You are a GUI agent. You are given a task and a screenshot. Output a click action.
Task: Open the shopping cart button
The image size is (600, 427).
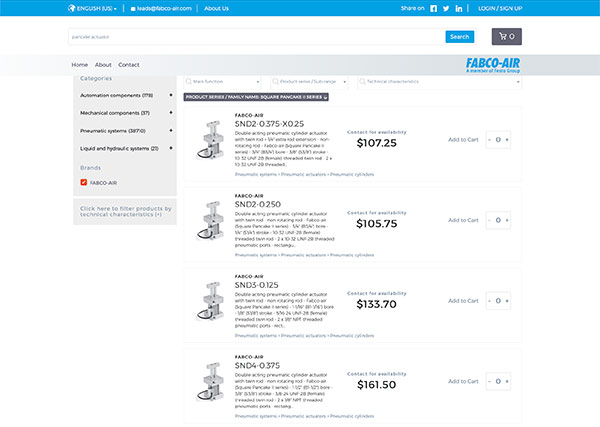click(507, 36)
